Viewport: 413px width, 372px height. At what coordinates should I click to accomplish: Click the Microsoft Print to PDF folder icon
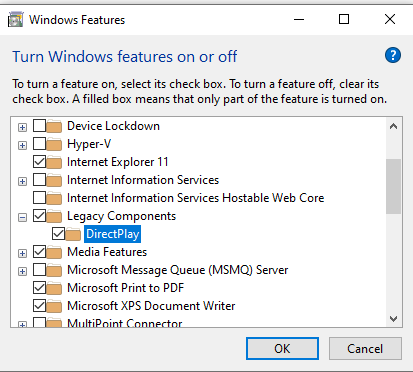pos(54,288)
